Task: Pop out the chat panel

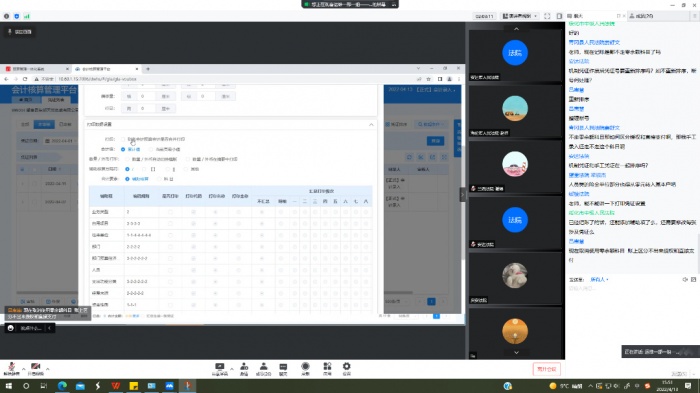Action: 618,16
